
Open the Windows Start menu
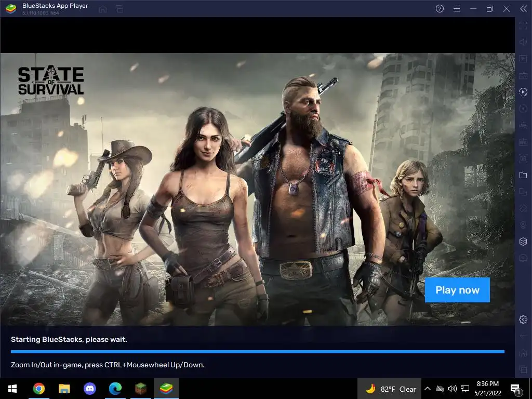tap(12, 389)
